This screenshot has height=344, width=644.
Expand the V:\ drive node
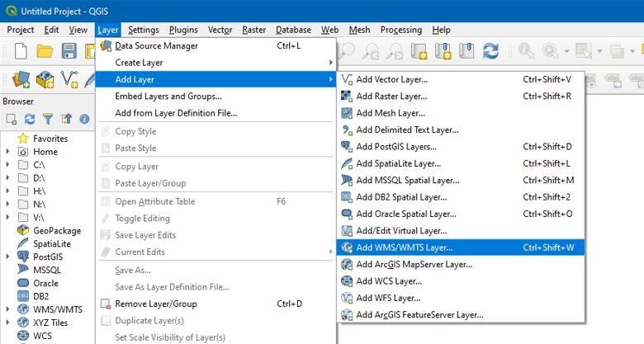[x=7, y=217]
